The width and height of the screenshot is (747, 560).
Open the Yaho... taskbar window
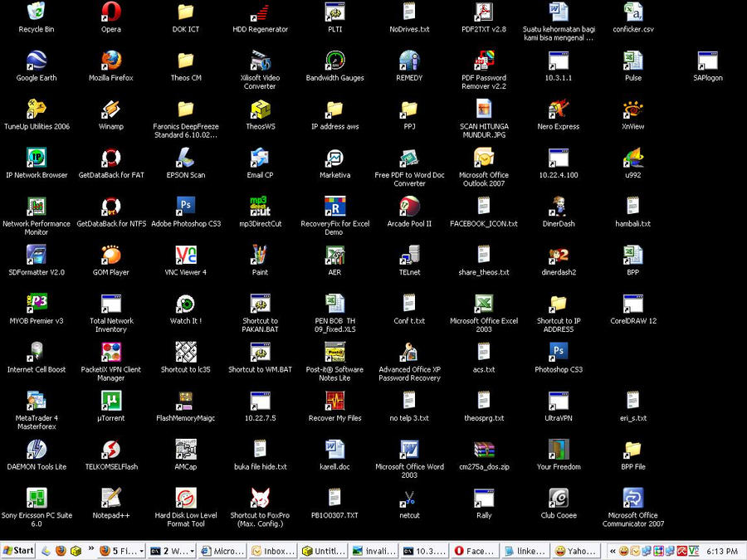click(574, 551)
